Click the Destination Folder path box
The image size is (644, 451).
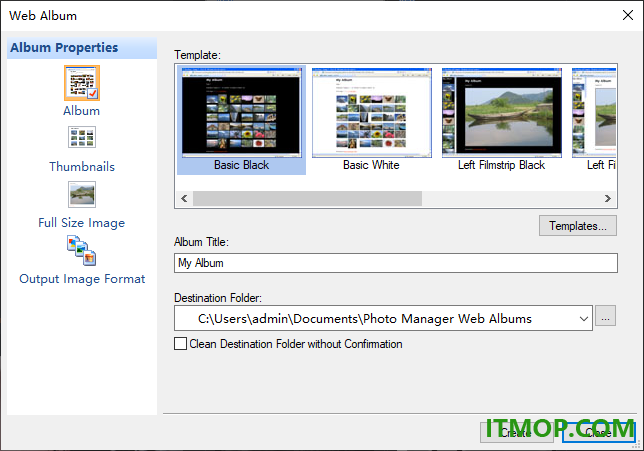click(383, 318)
